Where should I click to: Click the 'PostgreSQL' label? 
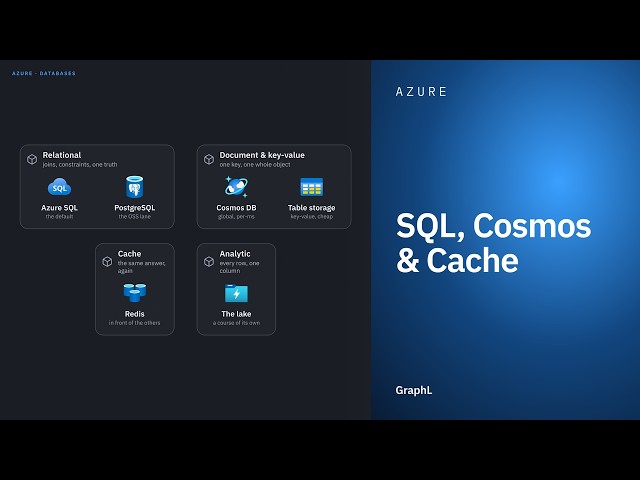(135, 208)
